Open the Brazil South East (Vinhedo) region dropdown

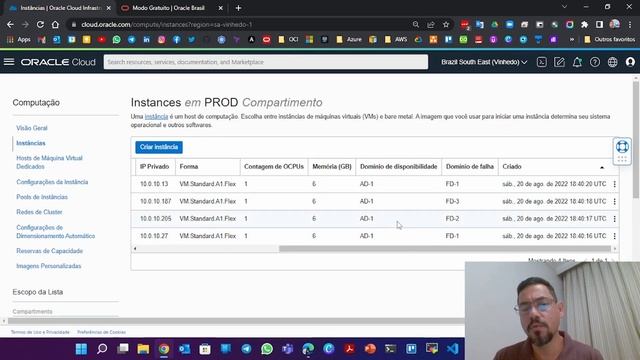click(x=484, y=62)
